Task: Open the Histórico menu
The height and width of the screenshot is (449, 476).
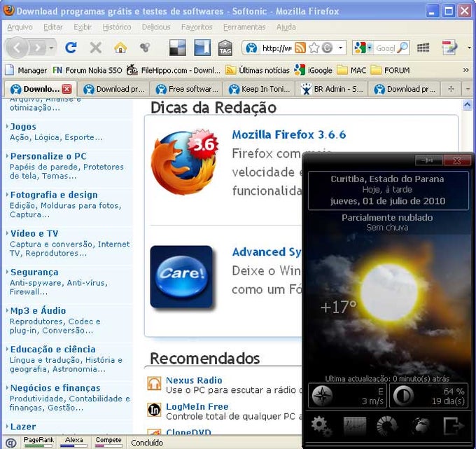Action: pos(117,27)
